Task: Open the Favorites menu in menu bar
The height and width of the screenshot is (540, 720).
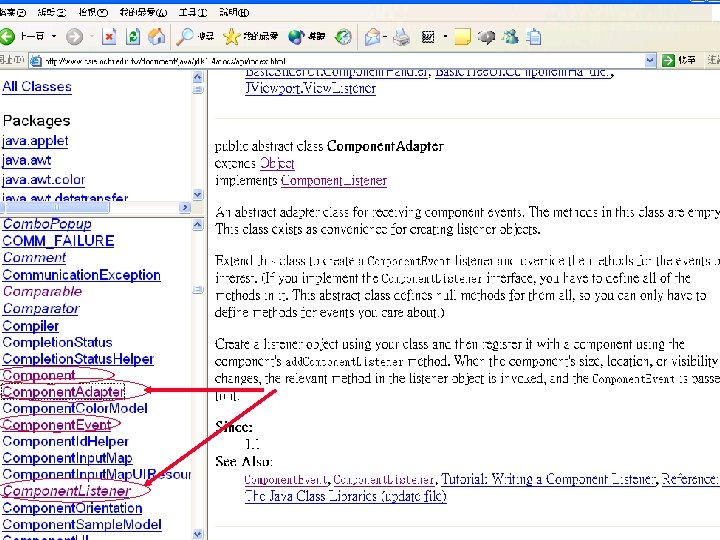Action: click(x=143, y=12)
